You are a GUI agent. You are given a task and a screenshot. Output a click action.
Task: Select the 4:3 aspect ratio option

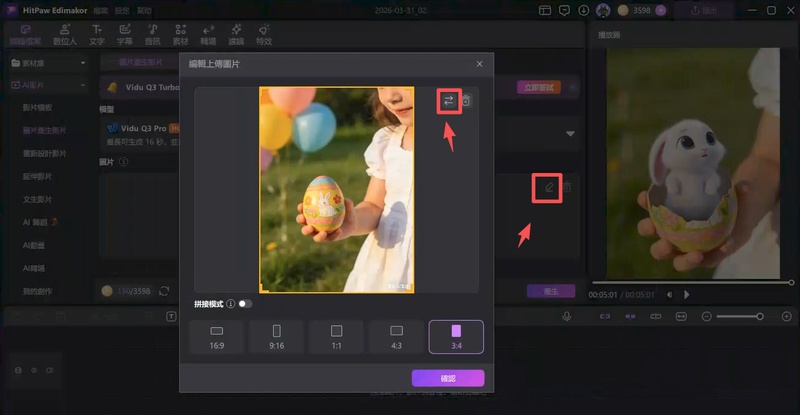[x=396, y=337]
